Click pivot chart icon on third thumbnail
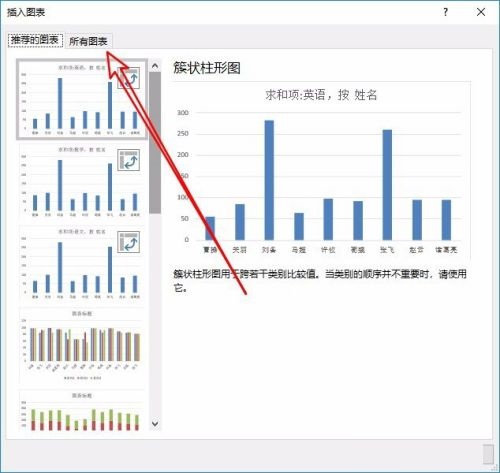Image resolution: width=500 pixels, height=473 pixels. [128, 242]
